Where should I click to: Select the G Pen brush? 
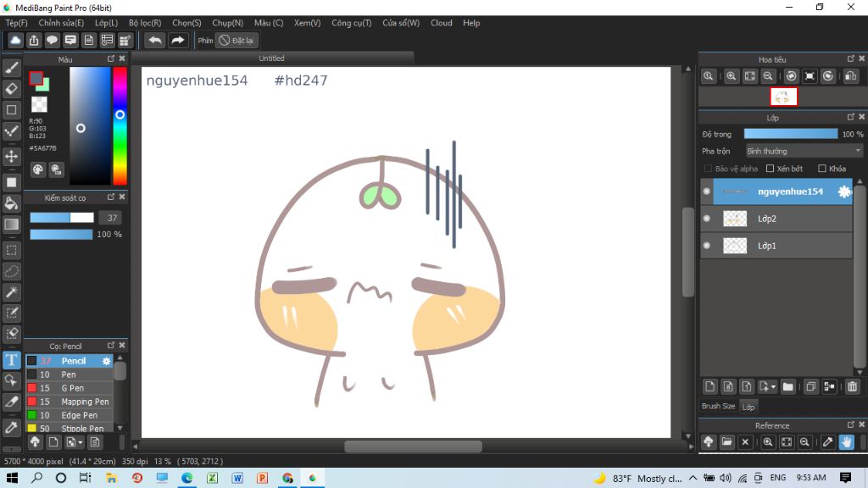click(x=70, y=388)
